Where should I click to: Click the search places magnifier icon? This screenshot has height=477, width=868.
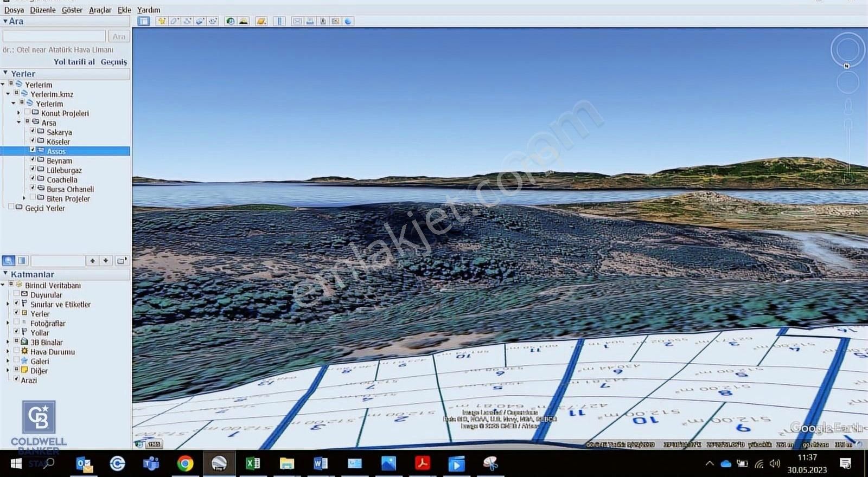pos(8,261)
